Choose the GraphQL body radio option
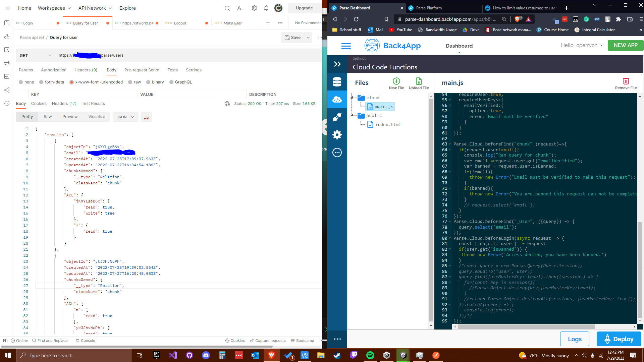Image resolution: width=644 pixels, height=362 pixels. click(171, 82)
